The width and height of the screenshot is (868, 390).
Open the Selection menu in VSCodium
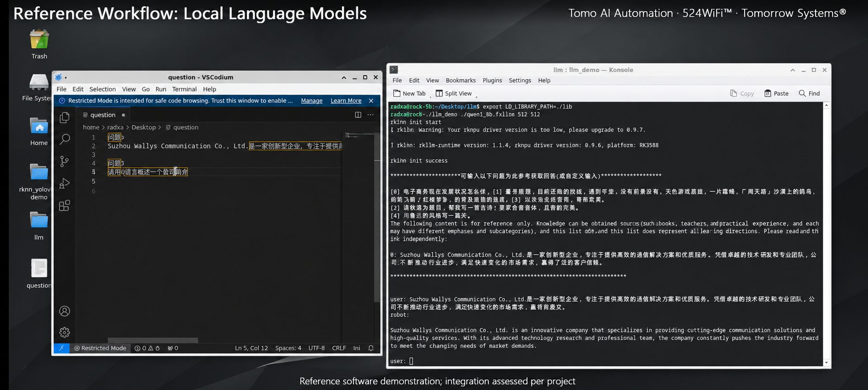pos(103,89)
